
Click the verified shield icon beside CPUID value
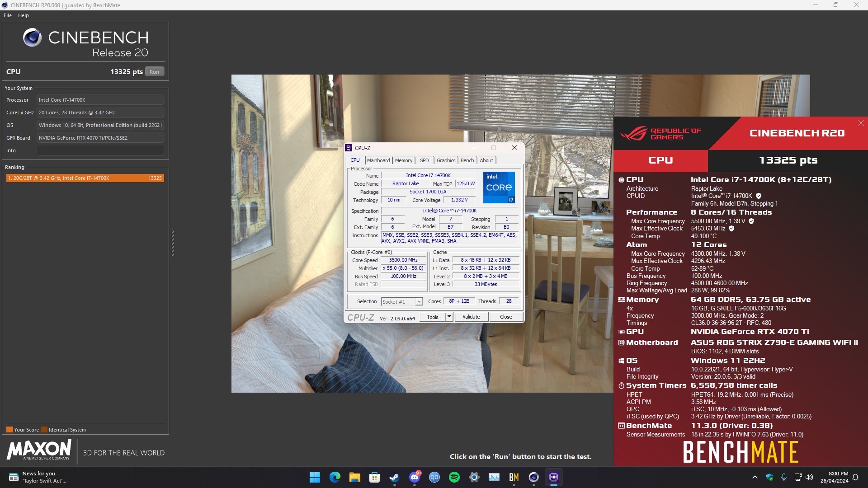tap(759, 196)
